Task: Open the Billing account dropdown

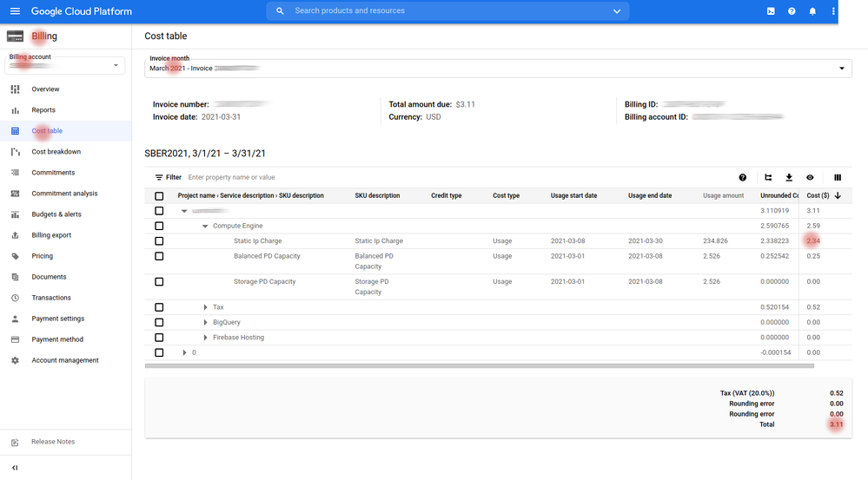Action: point(65,65)
